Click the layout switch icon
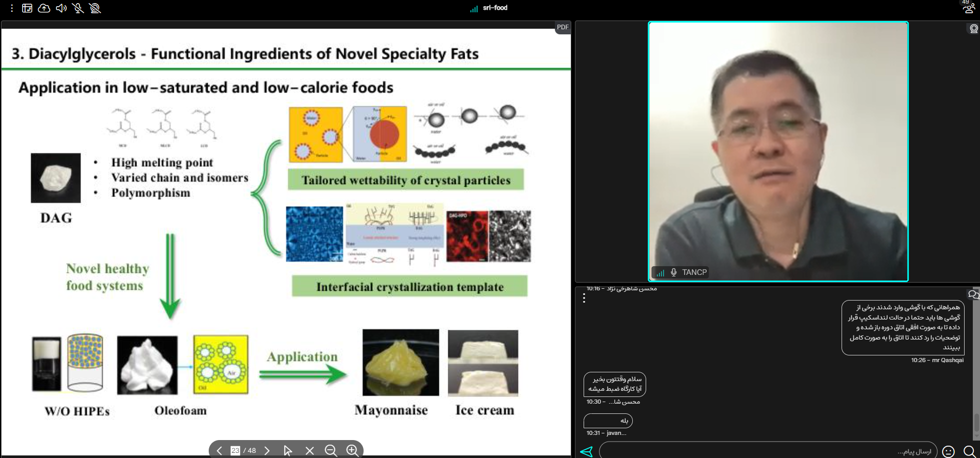Viewport: 980px width, 458px height. 27,8
